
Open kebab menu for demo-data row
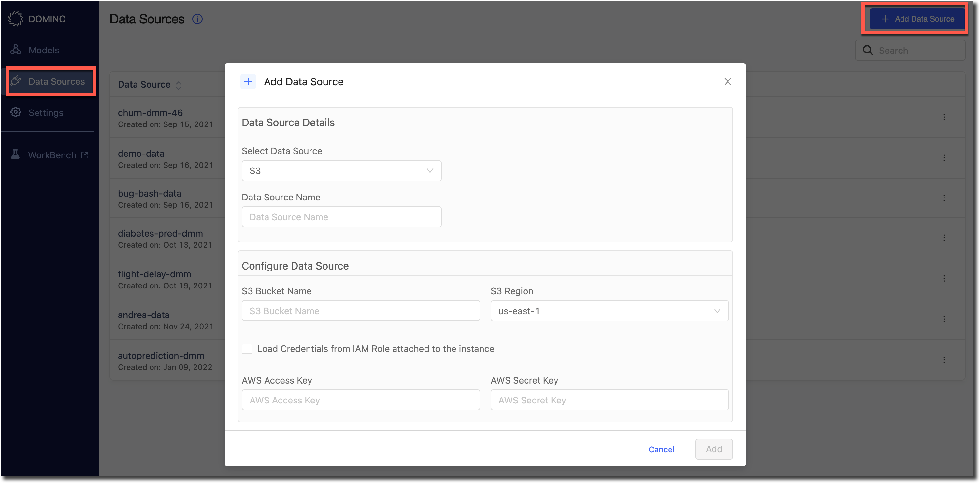point(944,158)
